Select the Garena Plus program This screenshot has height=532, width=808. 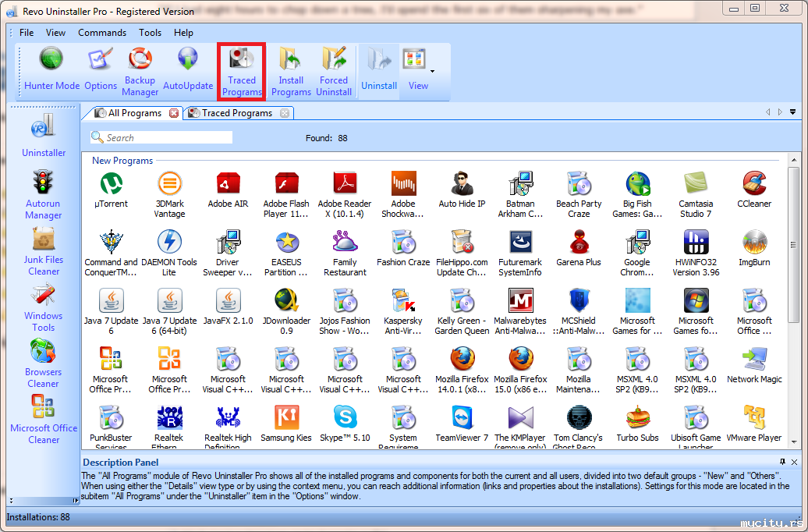(579, 248)
